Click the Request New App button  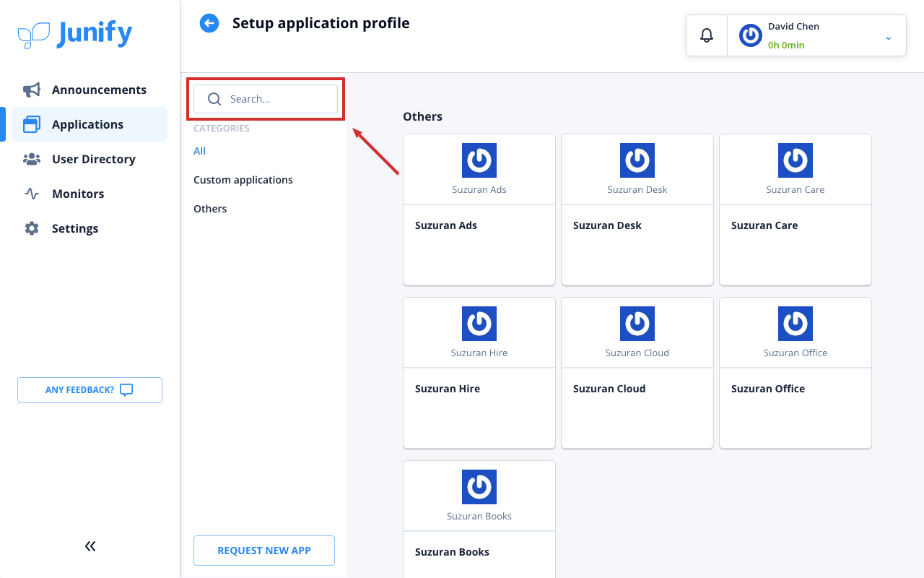pyautogui.click(x=264, y=551)
